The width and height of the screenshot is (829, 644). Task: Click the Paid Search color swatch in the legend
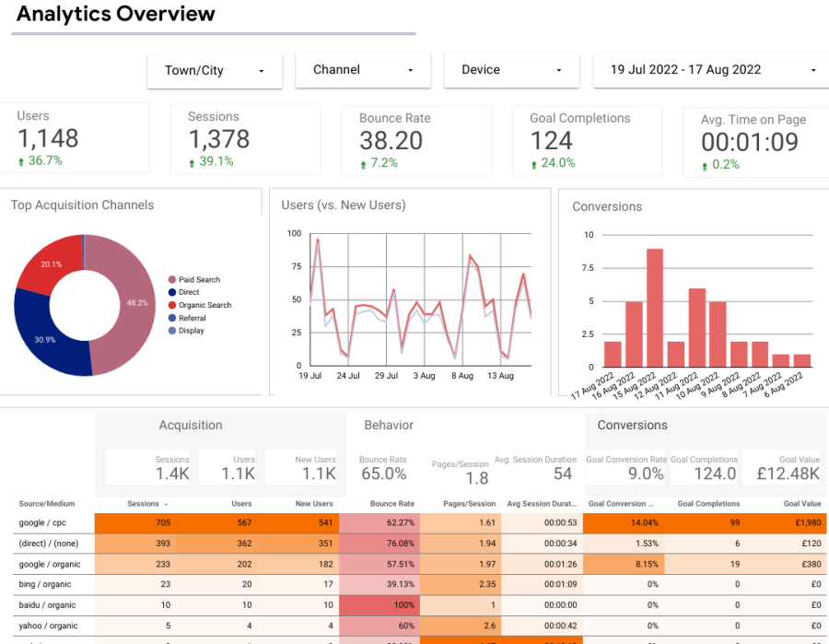[171, 279]
